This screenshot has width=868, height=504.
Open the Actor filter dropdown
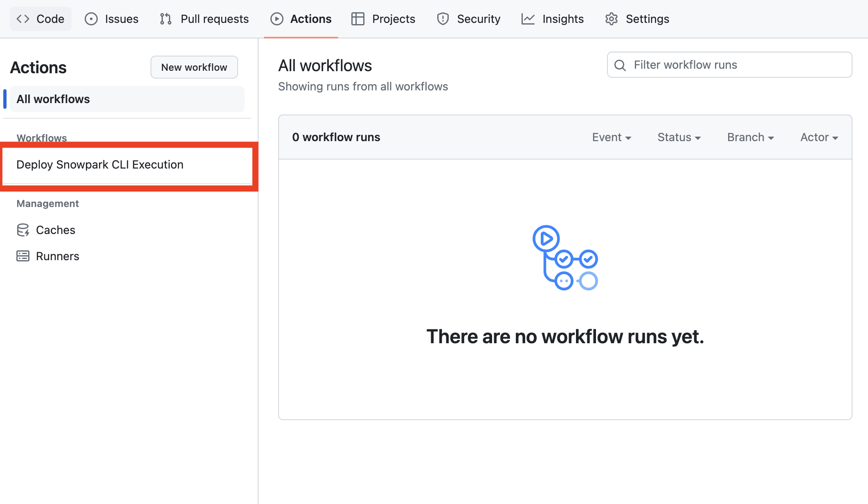click(819, 137)
